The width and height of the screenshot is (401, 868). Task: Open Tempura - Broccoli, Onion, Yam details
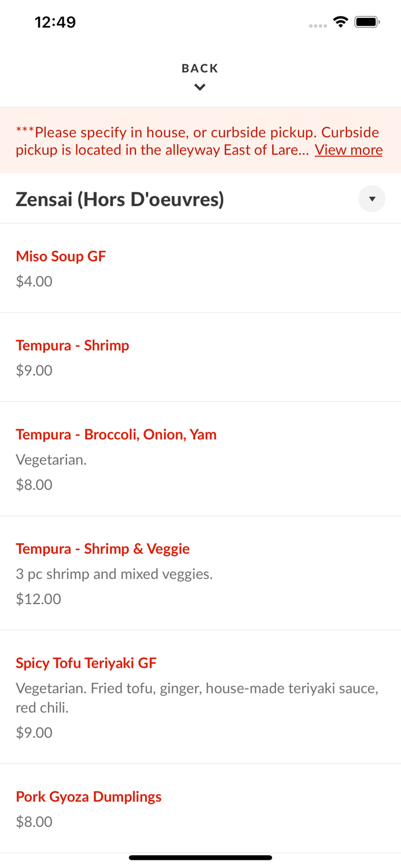[116, 434]
